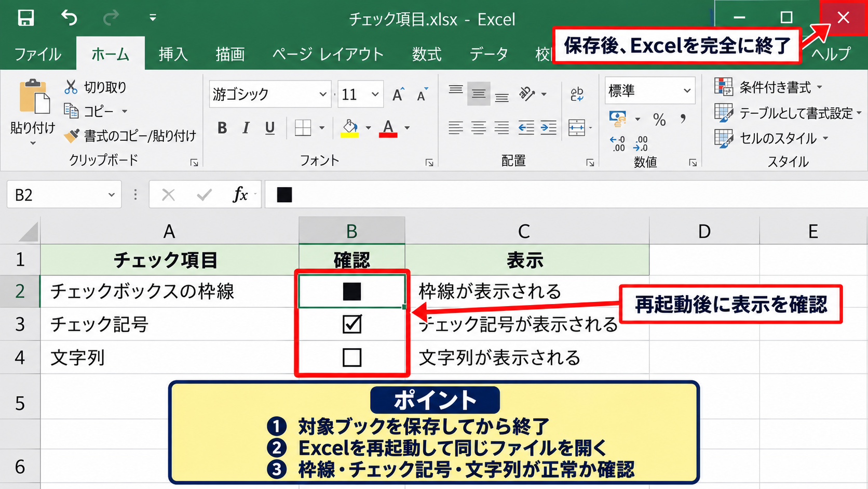
Task: Open テーブルとして書式設定 menu
Action: 788,113
